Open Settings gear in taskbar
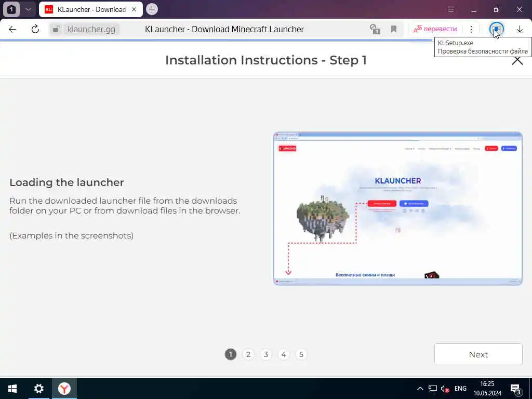 click(x=38, y=389)
